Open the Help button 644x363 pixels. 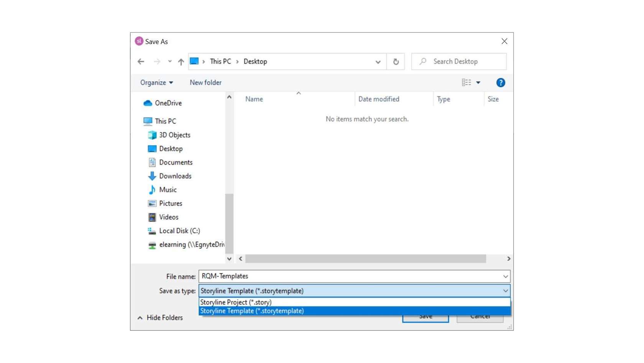pyautogui.click(x=501, y=82)
